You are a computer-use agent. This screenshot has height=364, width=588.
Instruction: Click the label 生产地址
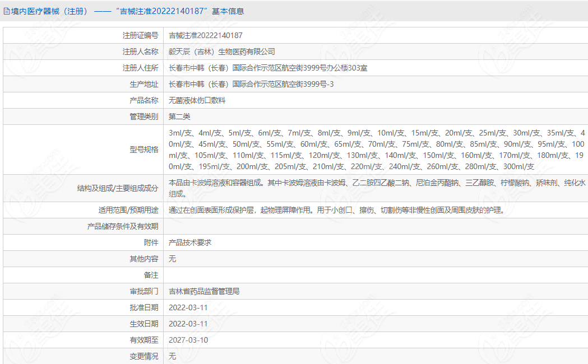pyautogui.click(x=144, y=84)
